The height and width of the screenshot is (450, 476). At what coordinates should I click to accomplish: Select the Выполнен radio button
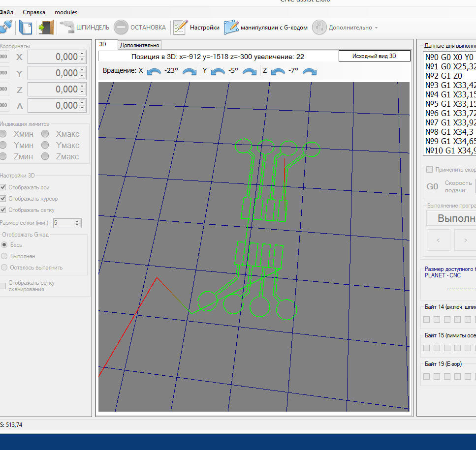(x=4, y=256)
